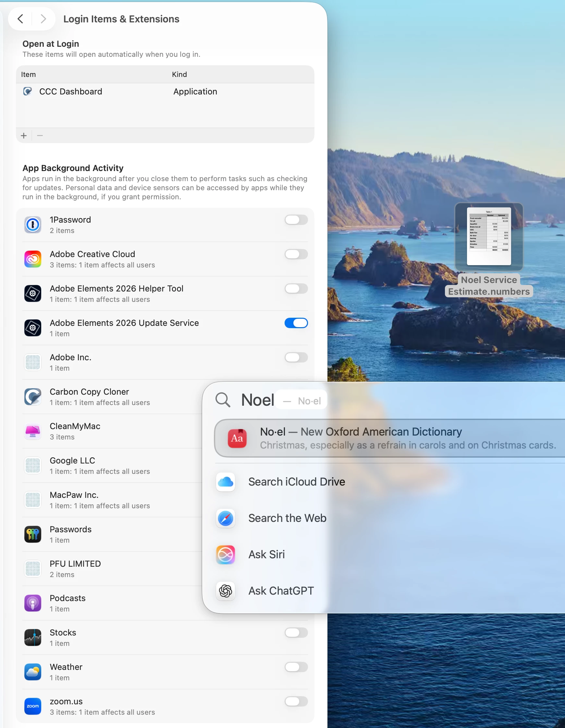Enable Adobe Creative Cloud background toggle
Image resolution: width=565 pixels, height=728 pixels.
tap(296, 254)
